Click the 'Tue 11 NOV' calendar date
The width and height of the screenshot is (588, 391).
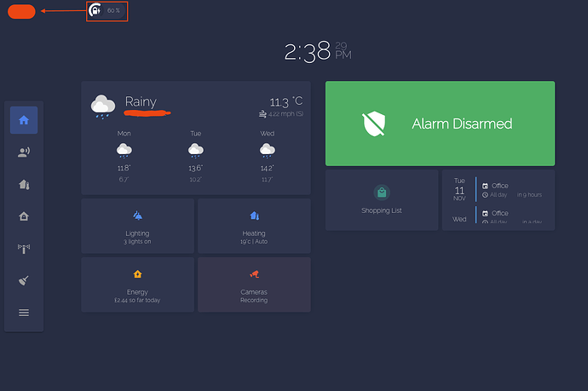click(x=459, y=190)
